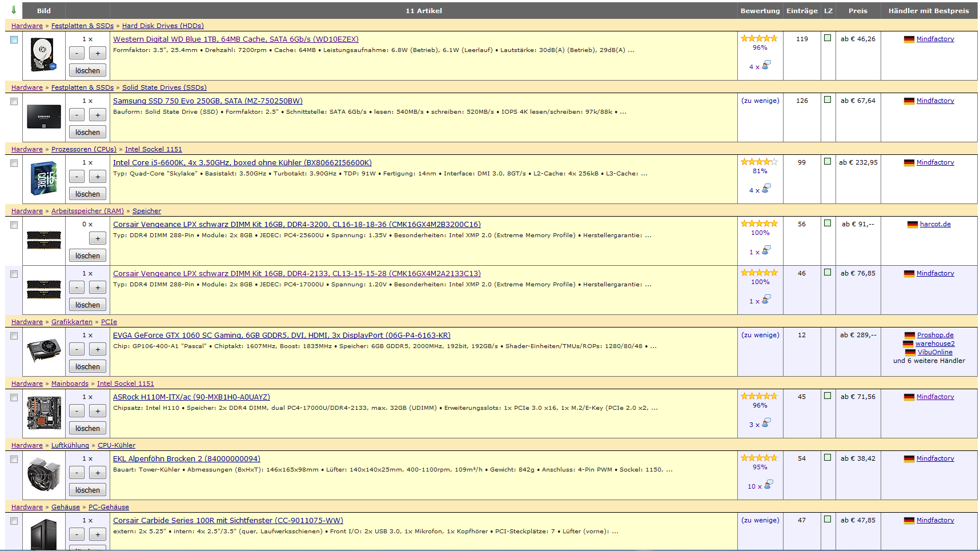Click star rating of ASRock H110M-ITX/ac

[x=759, y=396]
